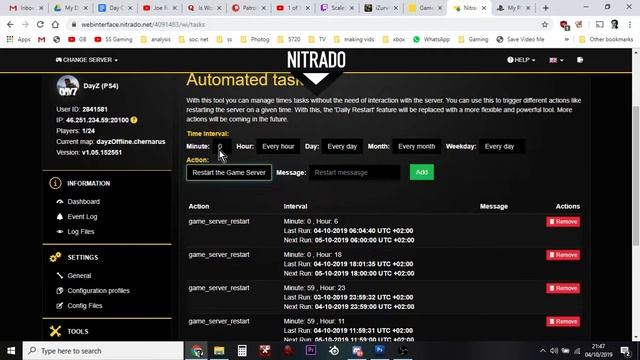Bookmark this page with the star
The width and height of the screenshot is (640, 360).
(x=544, y=24)
